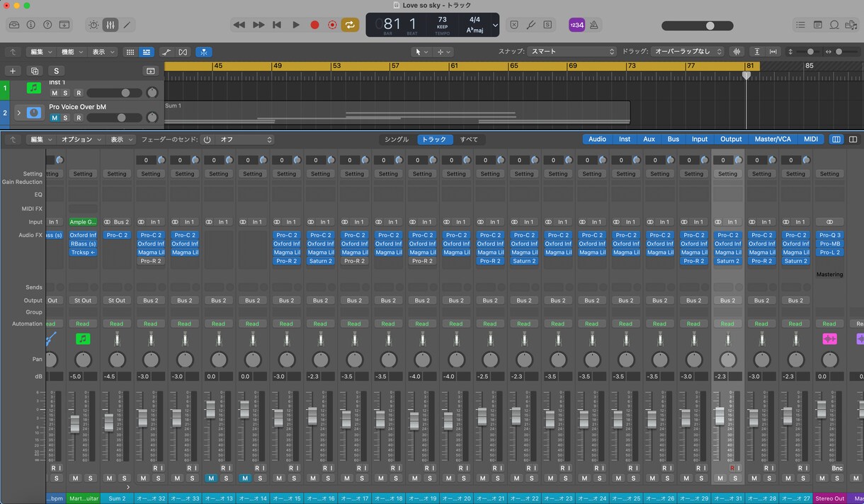Go to beginning of project
Screen dimensions: 864x504
pos(277,25)
